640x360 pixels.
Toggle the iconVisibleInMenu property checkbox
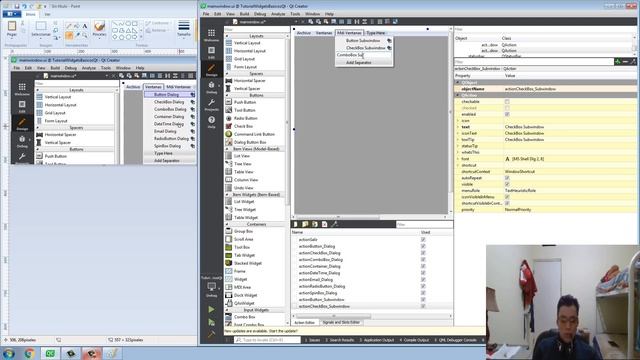(507, 197)
